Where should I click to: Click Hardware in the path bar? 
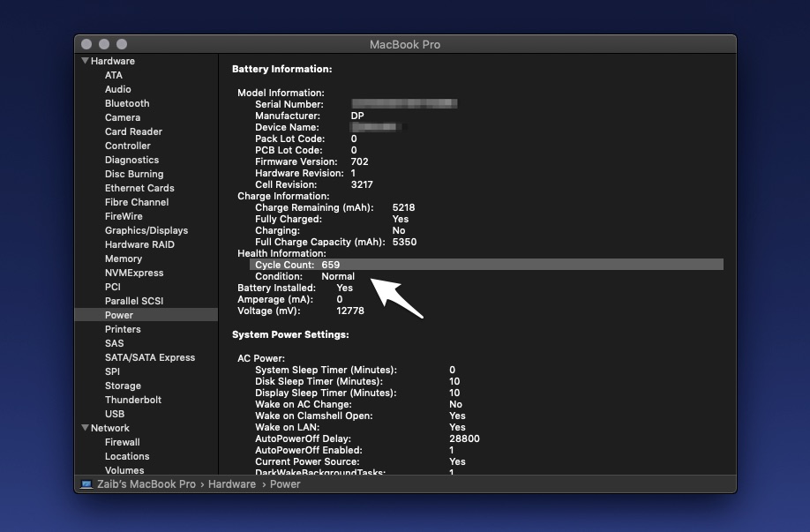(232, 484)
